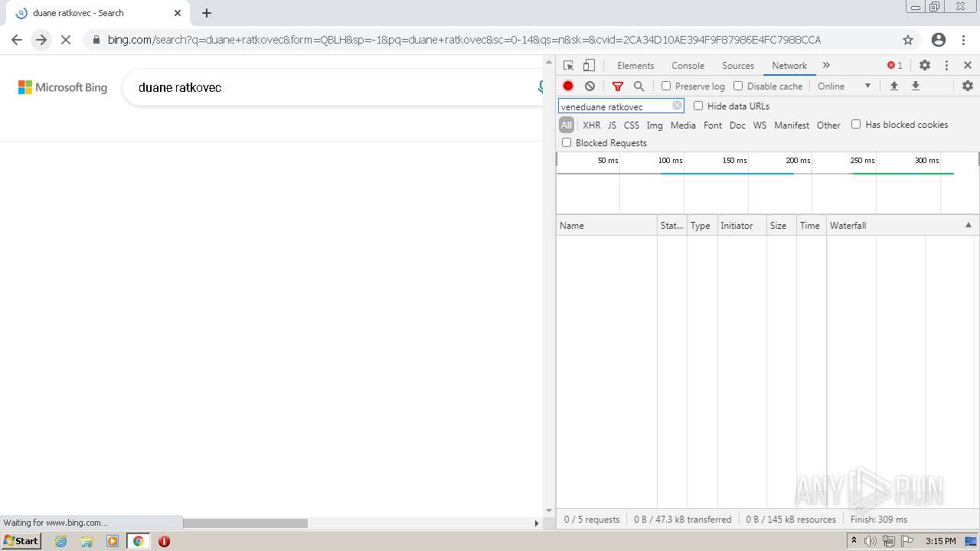980x551 pixels.
Task: Filter requests by CSS
Action: 631,125
